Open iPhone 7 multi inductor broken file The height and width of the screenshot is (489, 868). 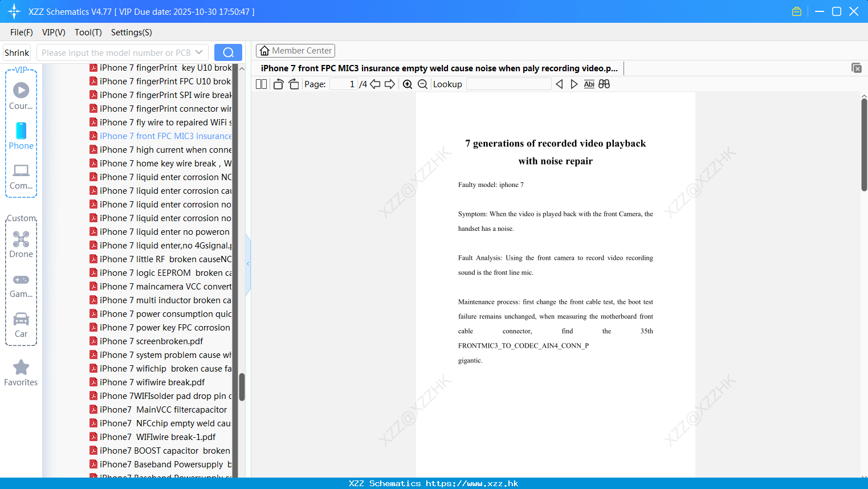(x=160, y=300)
